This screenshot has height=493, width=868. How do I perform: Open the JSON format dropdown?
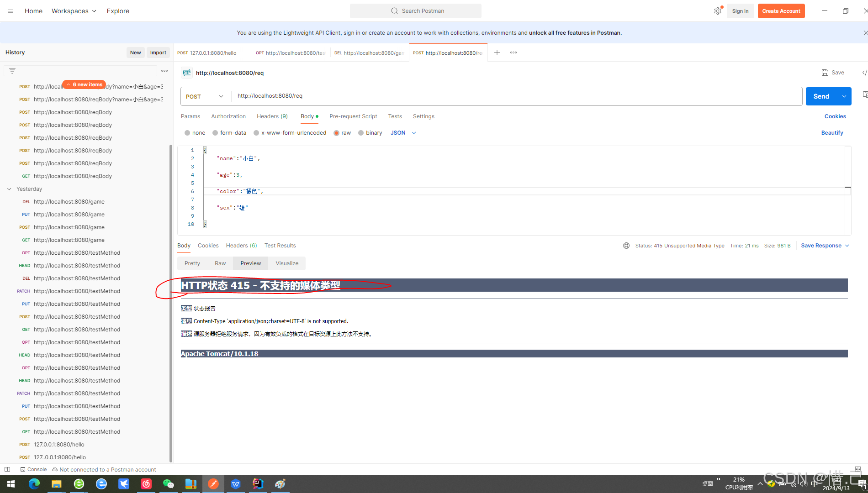click(x=403, y=133)
